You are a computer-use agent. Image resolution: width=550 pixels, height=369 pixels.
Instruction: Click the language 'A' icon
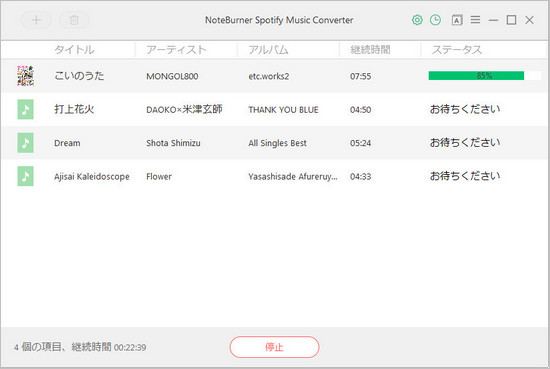pos(457,20)
